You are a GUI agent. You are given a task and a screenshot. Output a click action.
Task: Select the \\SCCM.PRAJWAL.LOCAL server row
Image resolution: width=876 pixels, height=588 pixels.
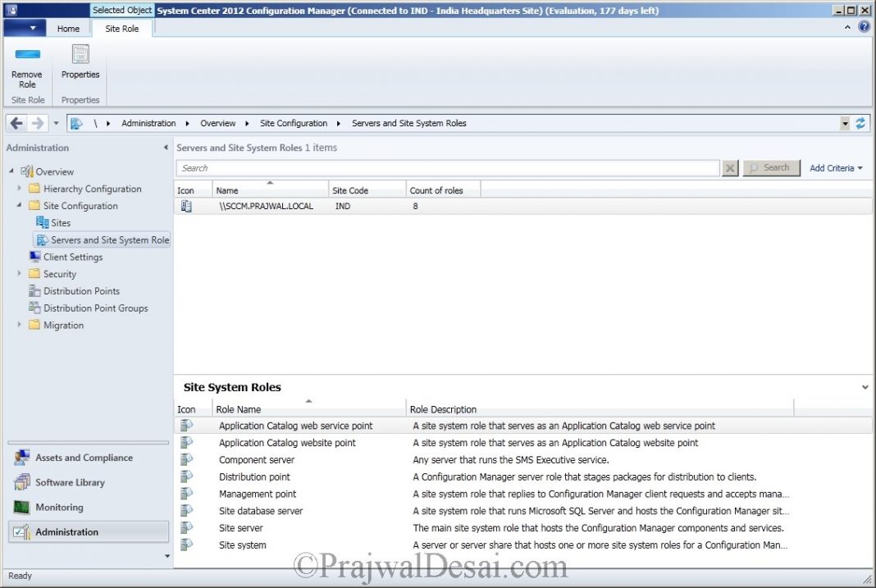523,206
